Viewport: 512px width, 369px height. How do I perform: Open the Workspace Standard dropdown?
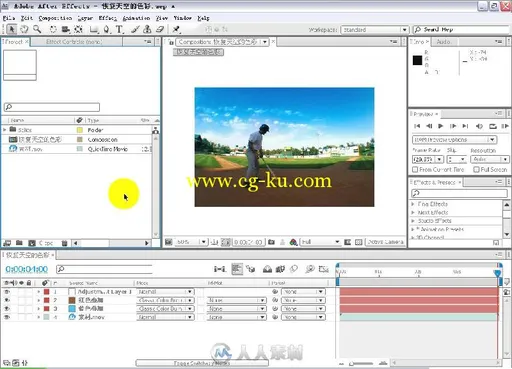374,30
